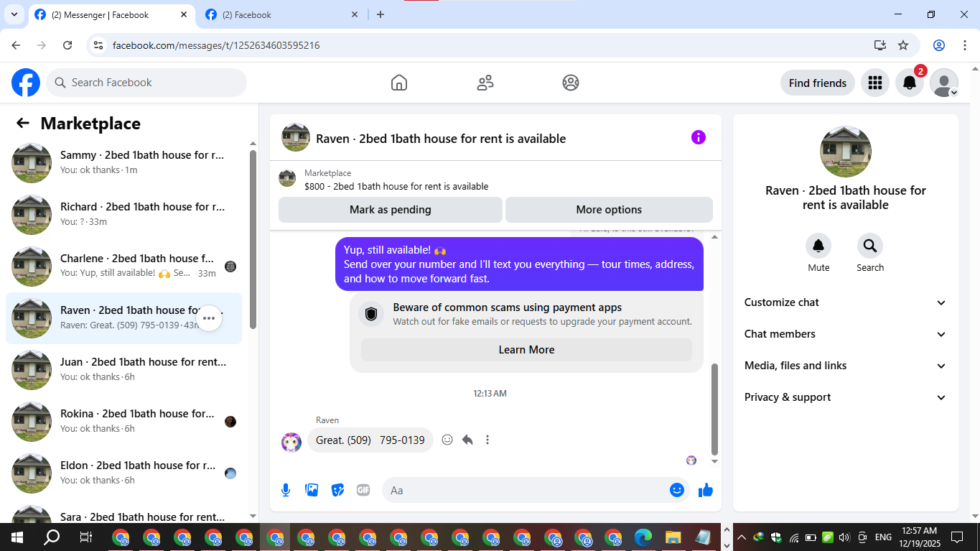This screenshot has width=980, height=551.
Task: Open Microsoft Edge from taskbar
Action: click(x=643, y=537)
